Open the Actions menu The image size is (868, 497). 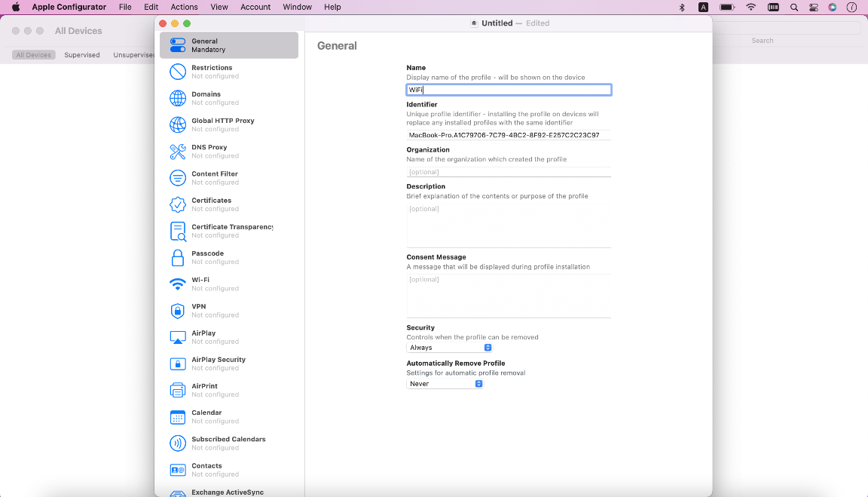(x=184, y=7)
